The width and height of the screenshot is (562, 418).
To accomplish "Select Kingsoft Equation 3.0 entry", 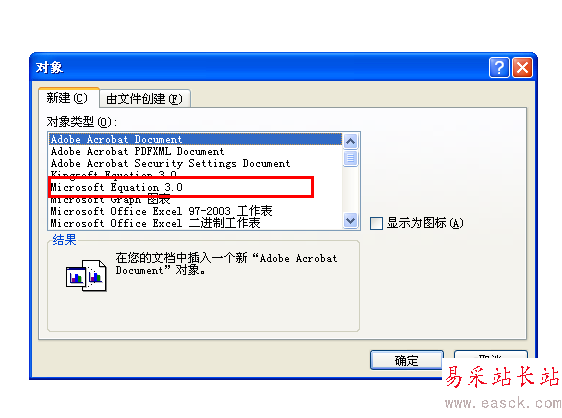I will tap(195, 174).
